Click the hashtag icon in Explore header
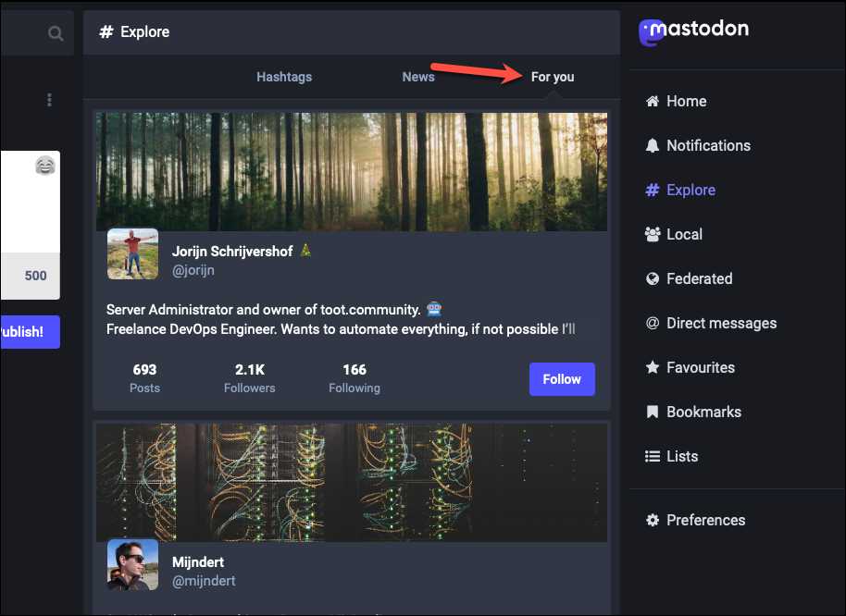Screen dimensions: 846x616 click(x=106, y=31)
